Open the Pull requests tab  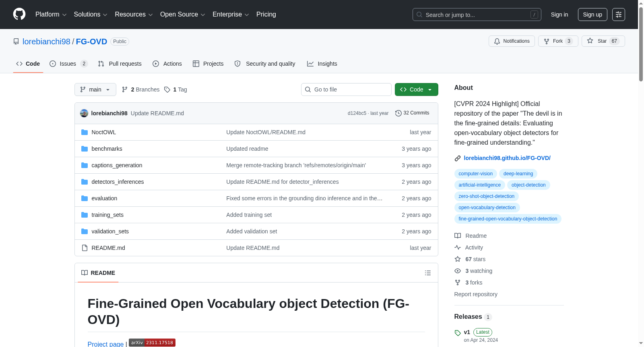(x=120, y=64)
